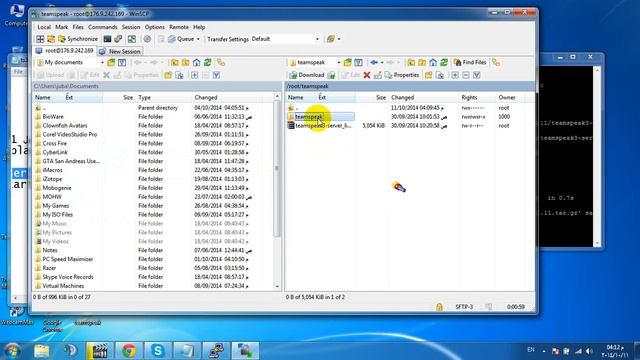The height and width of the screenshot is (360, 640).
Task: Click the Preferences gear icon in toolbar
Action: point(147,39)
